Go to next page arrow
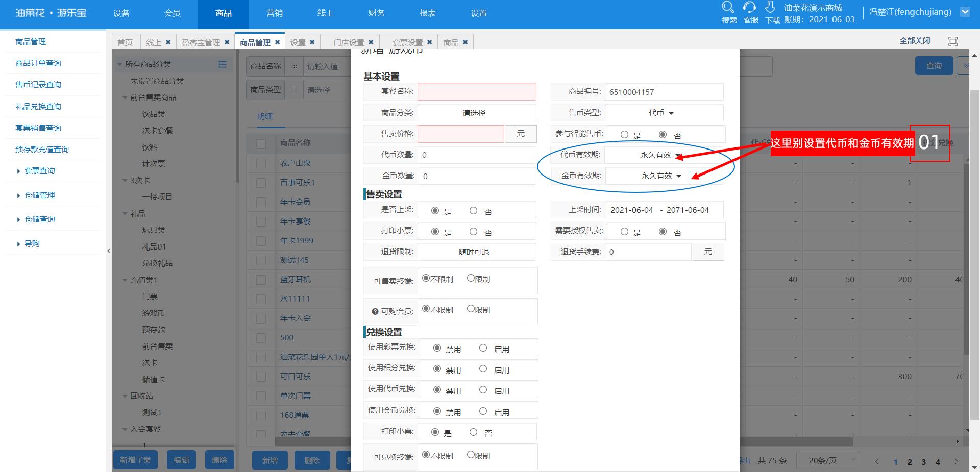Image resolution: width=980 pixels, height=472 pixels. click(x=957, y=461)
